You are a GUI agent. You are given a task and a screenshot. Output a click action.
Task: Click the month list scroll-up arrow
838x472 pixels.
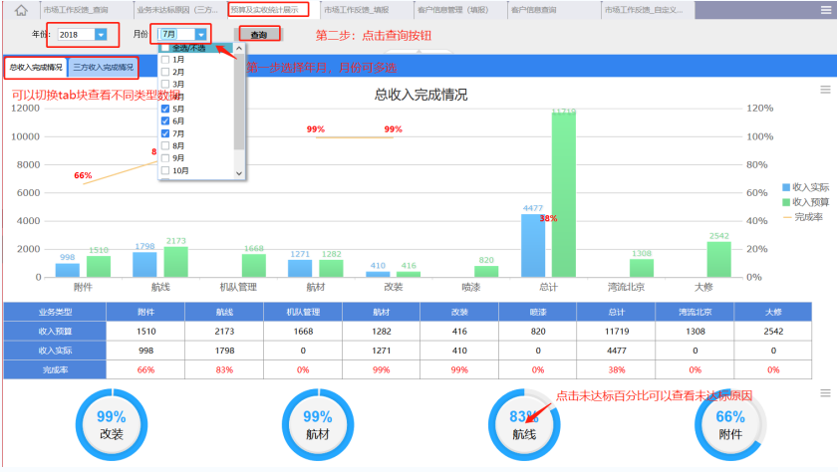(x=239, y=48)
